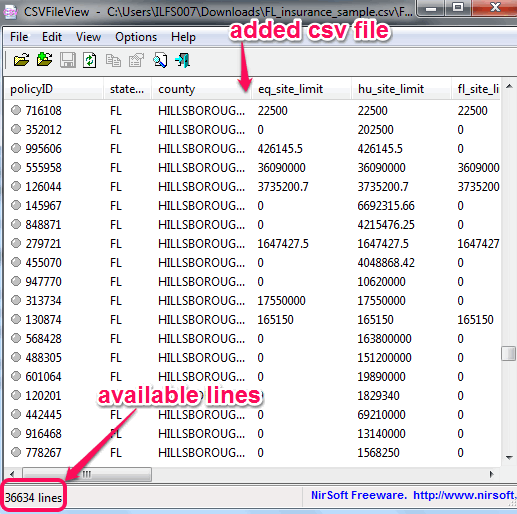Click hu_site_limit value 69210000
The width and height of the screenshot is (517, 514).
(381, 415)
